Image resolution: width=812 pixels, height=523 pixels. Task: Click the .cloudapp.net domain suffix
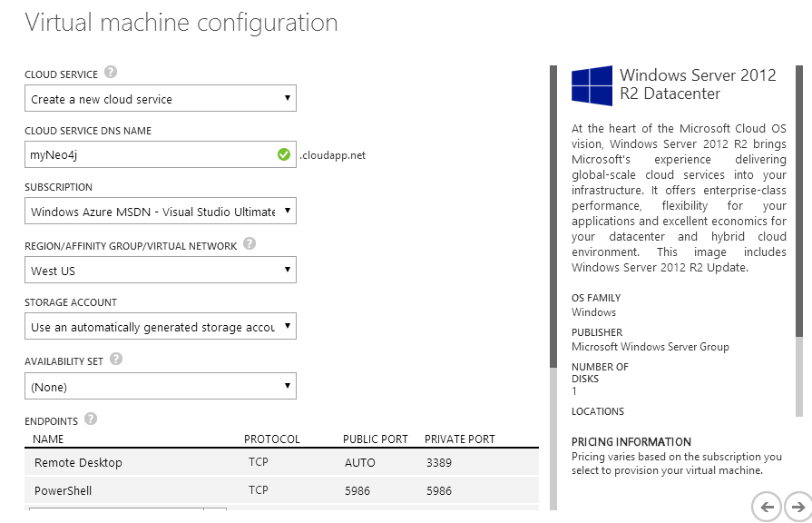pos(332,155)
